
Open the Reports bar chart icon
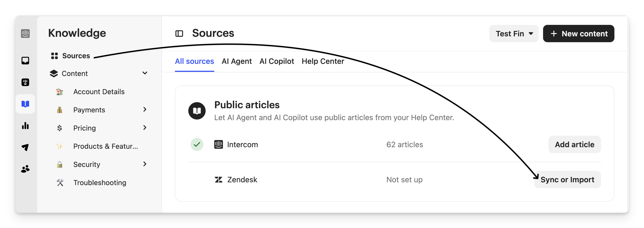click(x=25, y=126)
